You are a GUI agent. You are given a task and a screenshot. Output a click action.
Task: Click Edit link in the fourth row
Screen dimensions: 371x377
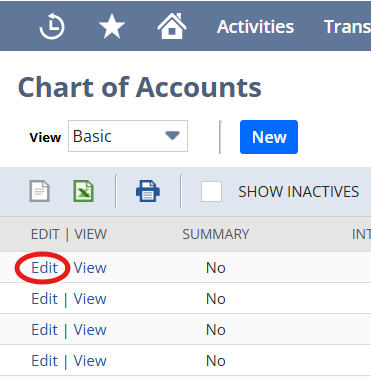tap(44, 361)
